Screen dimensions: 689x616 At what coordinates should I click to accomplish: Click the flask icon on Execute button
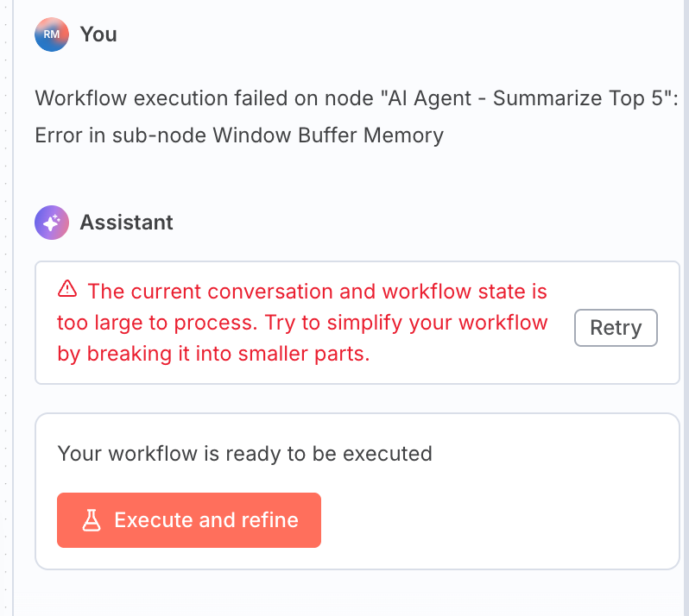(92, 520)
